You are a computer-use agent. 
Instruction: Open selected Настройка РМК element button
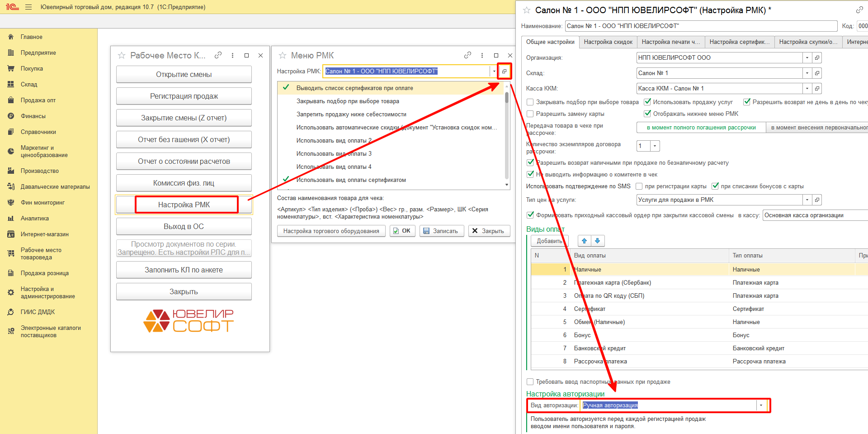point(505,71)
